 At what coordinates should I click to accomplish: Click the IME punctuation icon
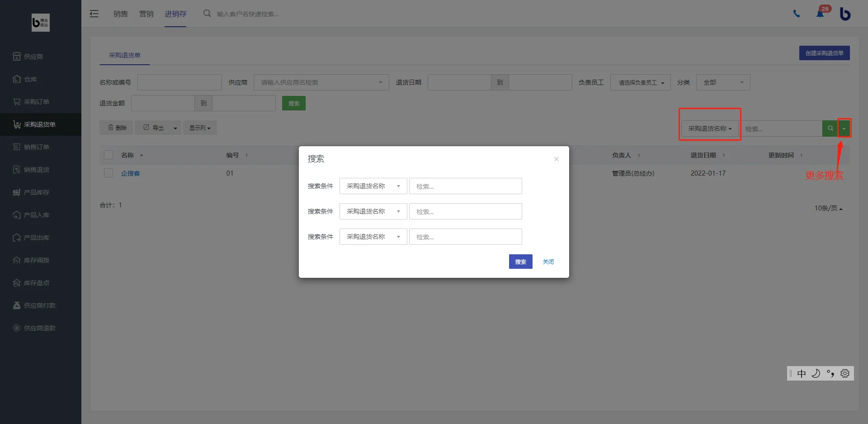(830, 373)
